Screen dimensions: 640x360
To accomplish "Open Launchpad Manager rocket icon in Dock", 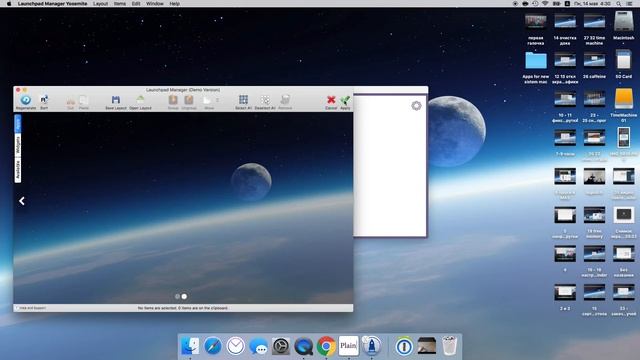I will (x=371, y=346).
